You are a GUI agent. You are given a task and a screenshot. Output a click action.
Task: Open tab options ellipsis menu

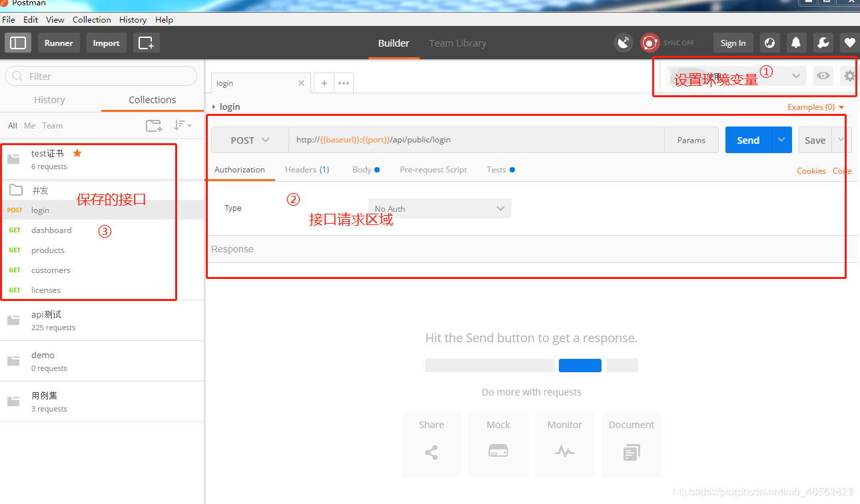coord(344,83)
